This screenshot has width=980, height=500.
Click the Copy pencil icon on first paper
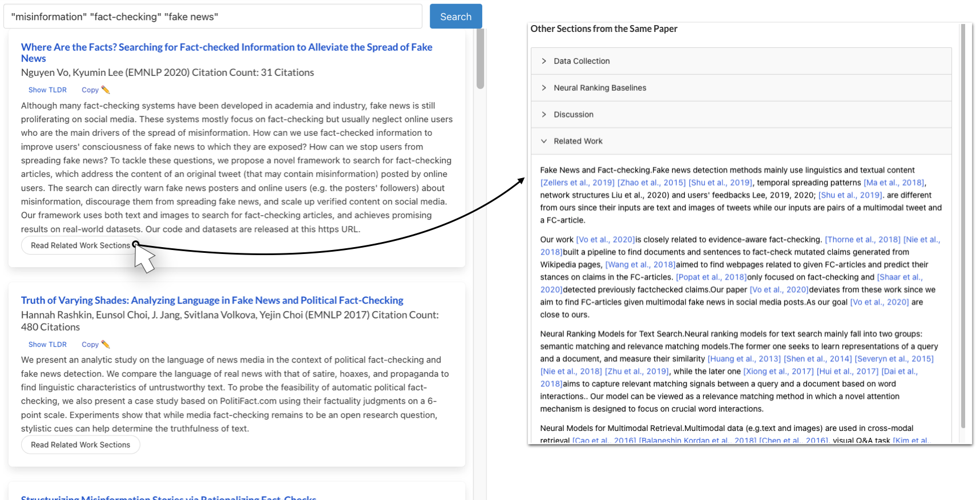point(105,90)
